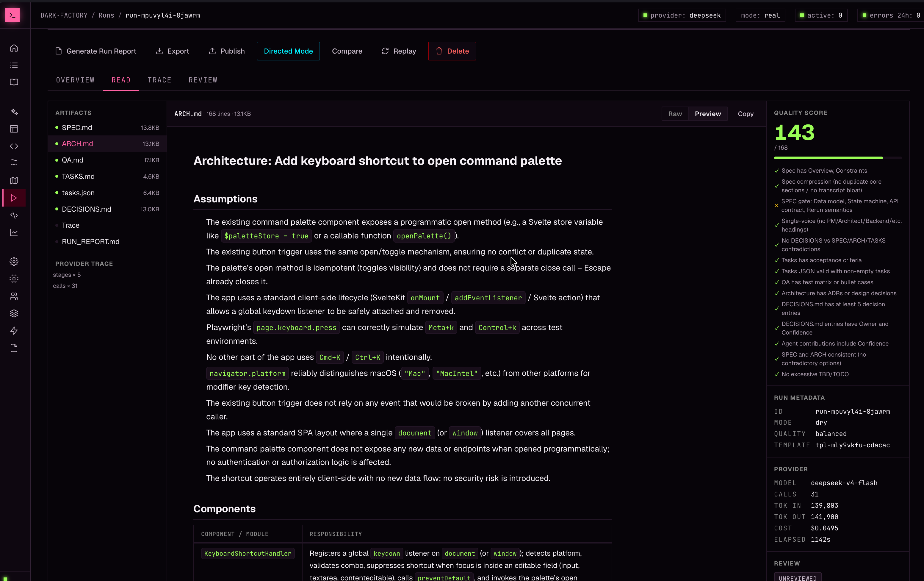Click the pink terminal logo icon
The height and width of the screenshot is (581, 924).
12,15
